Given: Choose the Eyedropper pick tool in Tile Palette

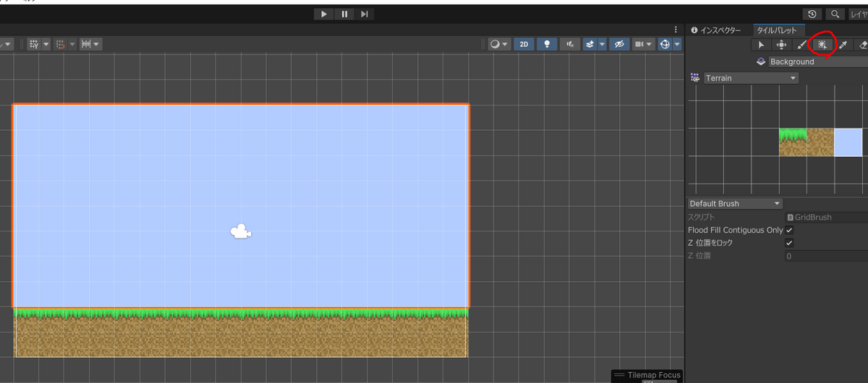Looking at the screenshot, I should (843, 45).
